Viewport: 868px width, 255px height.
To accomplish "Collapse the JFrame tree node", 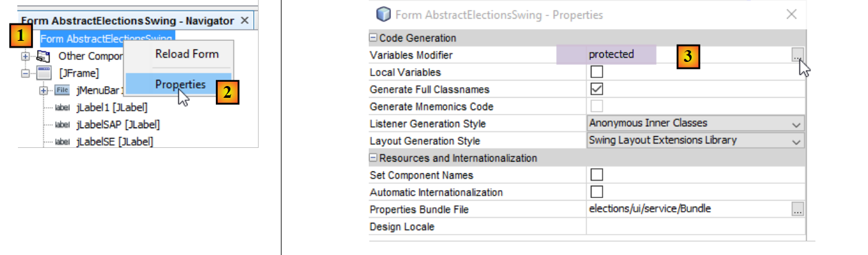I will click(x=26, y=73).
